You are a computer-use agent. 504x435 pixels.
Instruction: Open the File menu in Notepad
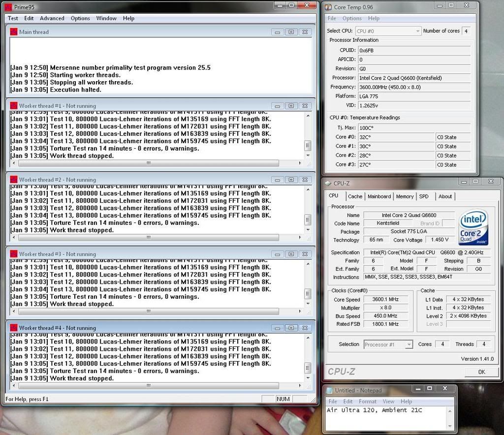(x=333, y=401)
